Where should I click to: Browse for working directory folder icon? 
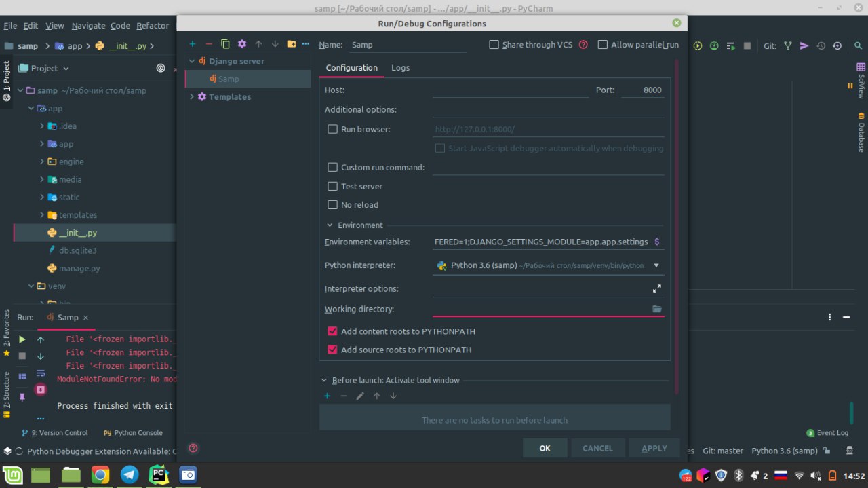point(656,309)
